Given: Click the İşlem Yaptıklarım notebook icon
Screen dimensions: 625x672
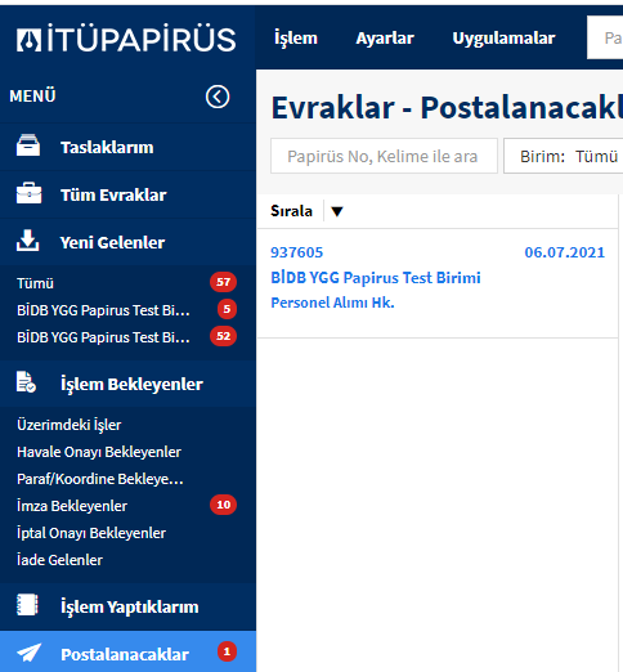Looking at the screenshot, I should click(27, 605).
